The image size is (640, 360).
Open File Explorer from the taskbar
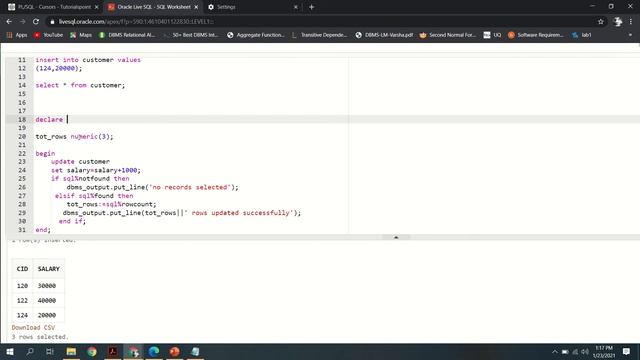[71, 351]
